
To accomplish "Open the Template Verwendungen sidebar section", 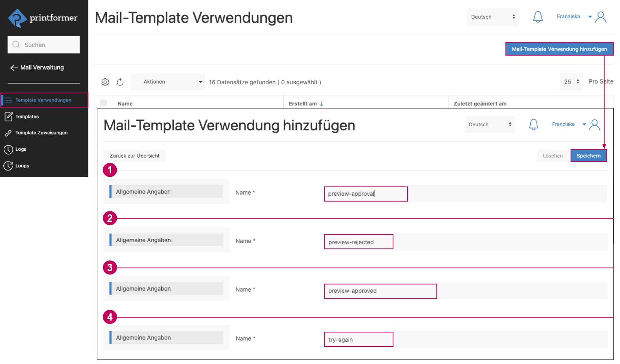I will pos(43,100).
